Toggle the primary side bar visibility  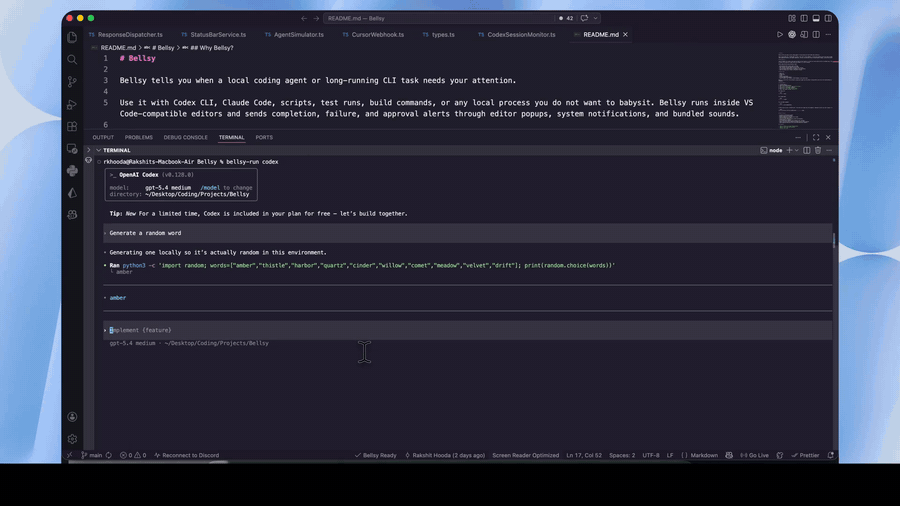click(x=804, y=18)
